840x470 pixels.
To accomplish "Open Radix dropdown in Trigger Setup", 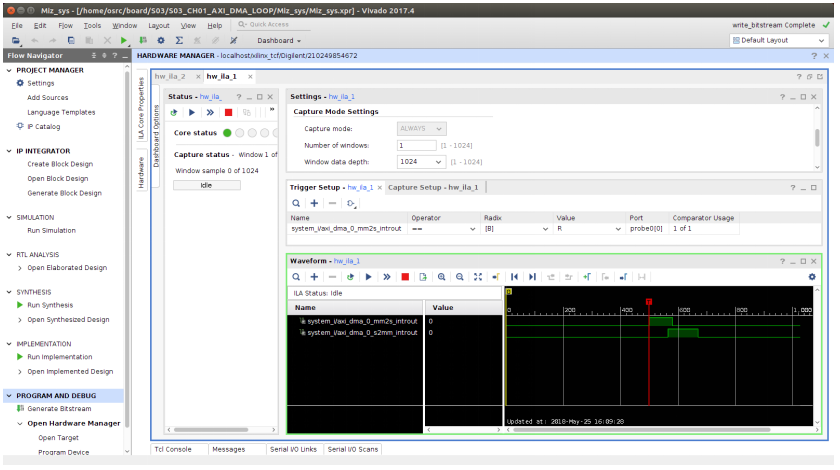I will click(545, 229).
